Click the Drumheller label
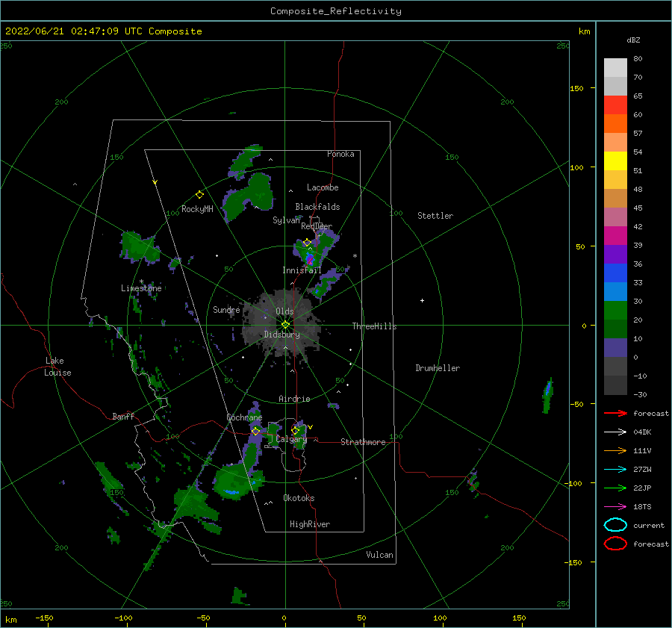The height and width of the screenshot is (628, 672). (438, 368)
